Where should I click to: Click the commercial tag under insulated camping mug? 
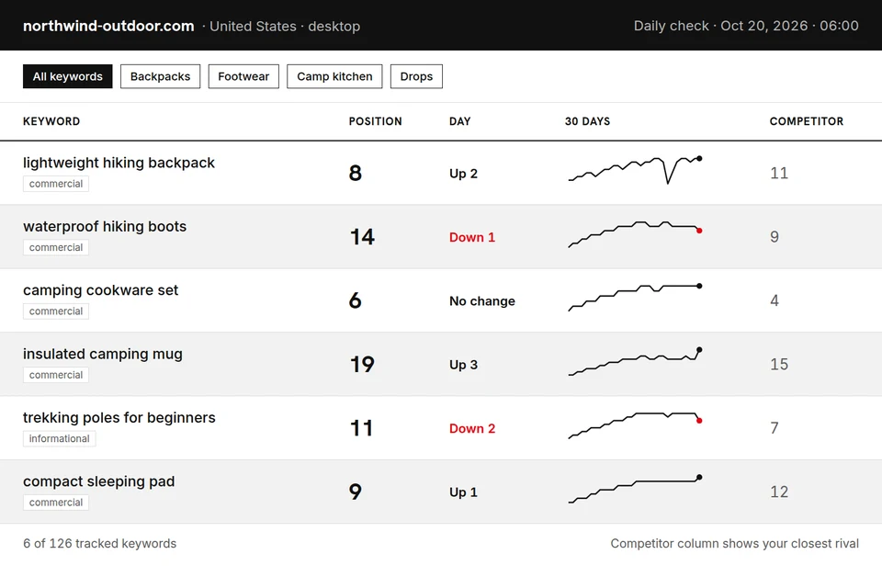click(56, 375)
